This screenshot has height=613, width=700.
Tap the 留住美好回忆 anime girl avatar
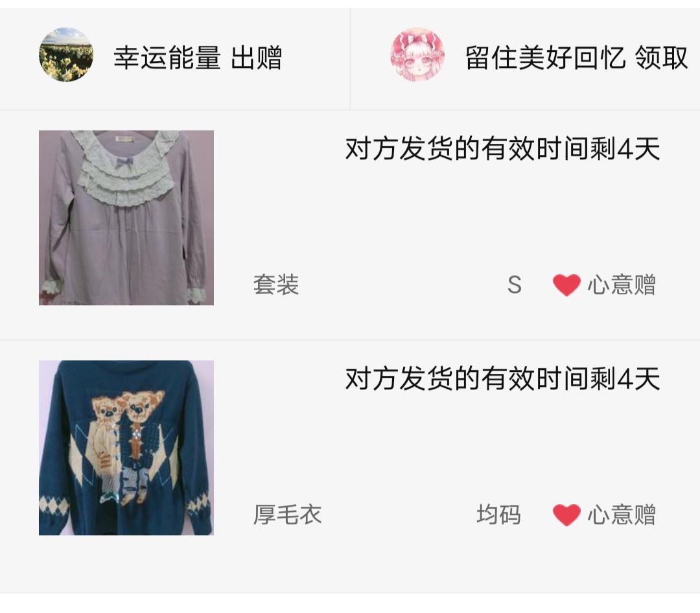tap(417, 54)
